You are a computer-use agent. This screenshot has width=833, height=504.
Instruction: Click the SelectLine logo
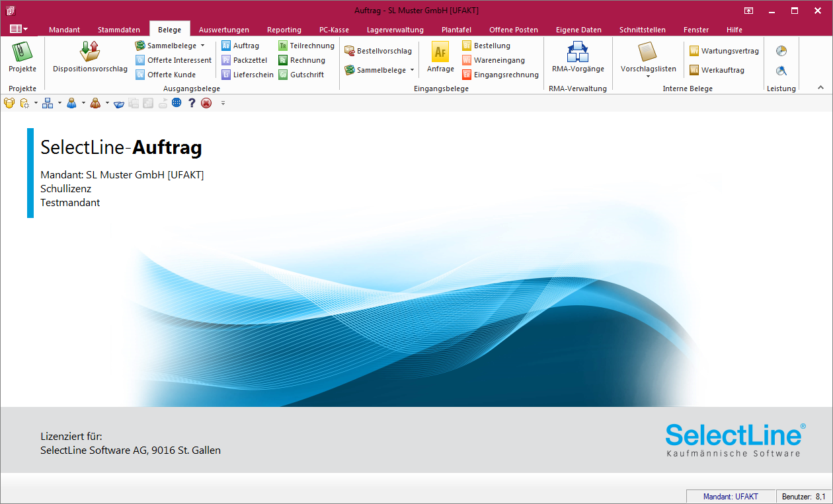735,440
